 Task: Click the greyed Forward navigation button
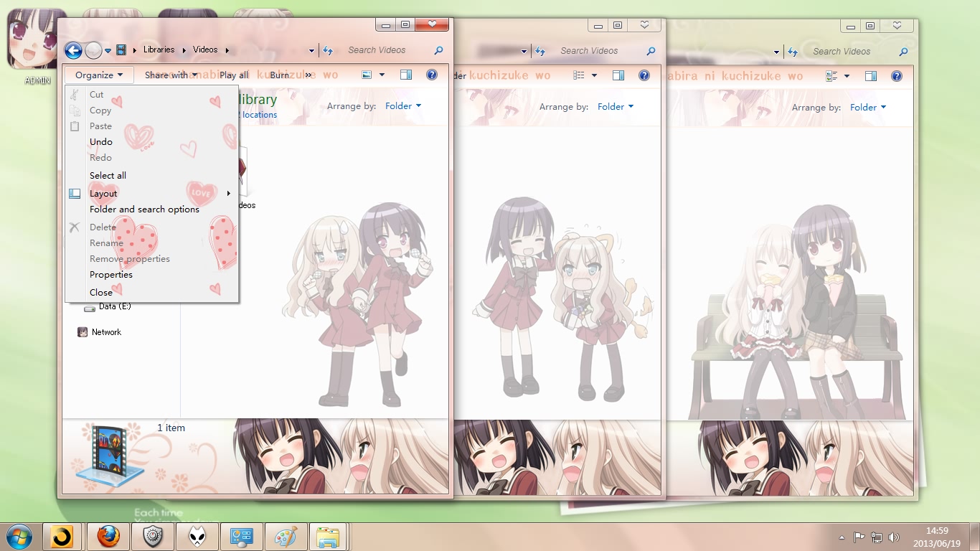coord(93,50)
